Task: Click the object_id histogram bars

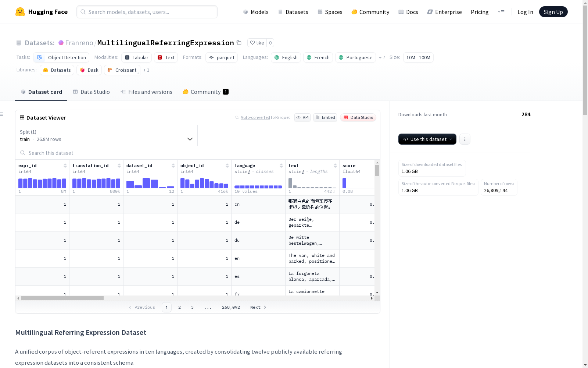Action: (x=204, y=183)
